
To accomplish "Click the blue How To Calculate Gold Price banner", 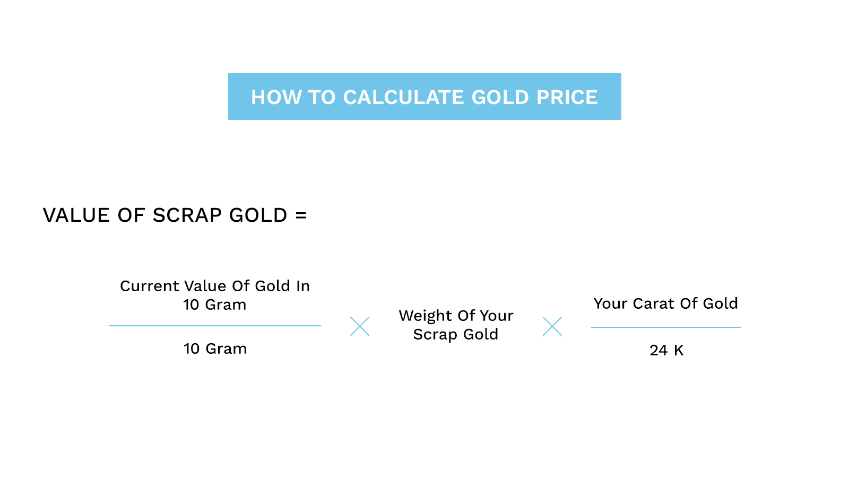I will (x=424, y=97).
